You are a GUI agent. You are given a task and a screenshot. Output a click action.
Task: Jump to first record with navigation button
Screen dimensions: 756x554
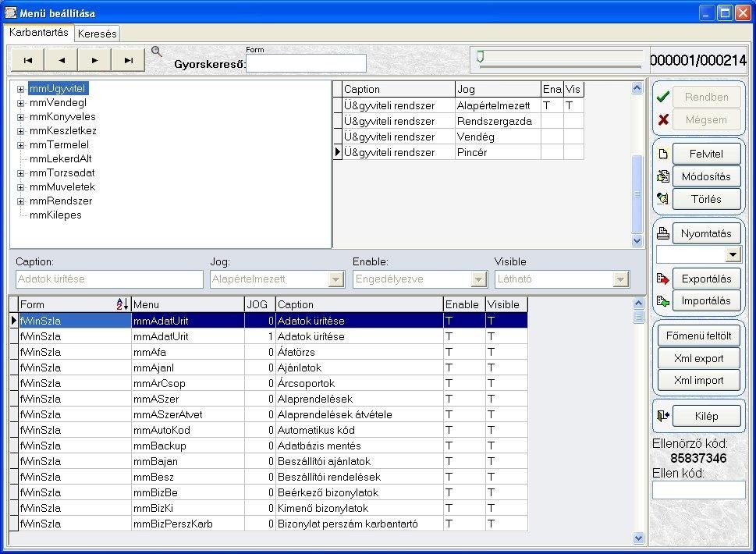(27, 60)
